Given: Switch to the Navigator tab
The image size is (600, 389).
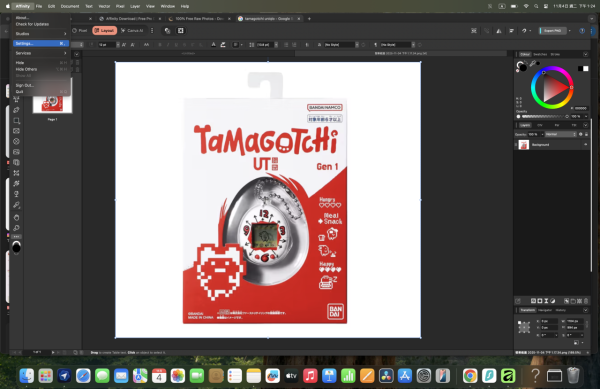Looking at the screenshot, I should [x=545, y=310].
